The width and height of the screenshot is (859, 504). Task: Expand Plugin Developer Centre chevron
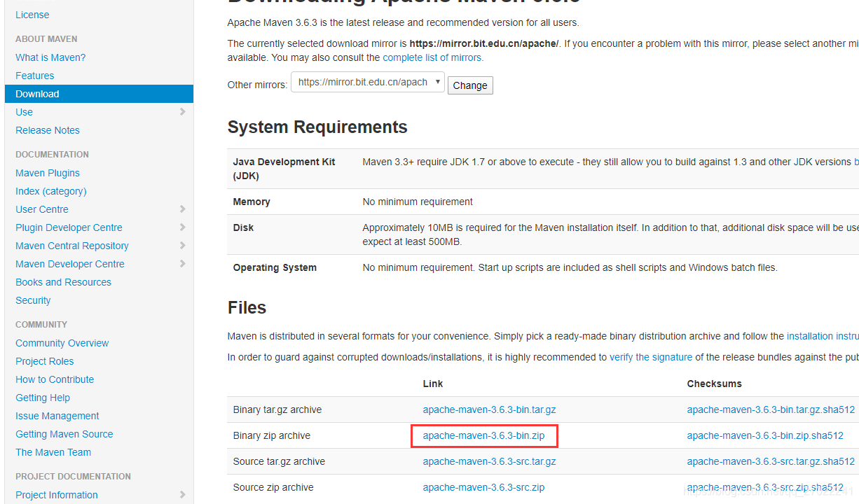click(x=183, y=227)
